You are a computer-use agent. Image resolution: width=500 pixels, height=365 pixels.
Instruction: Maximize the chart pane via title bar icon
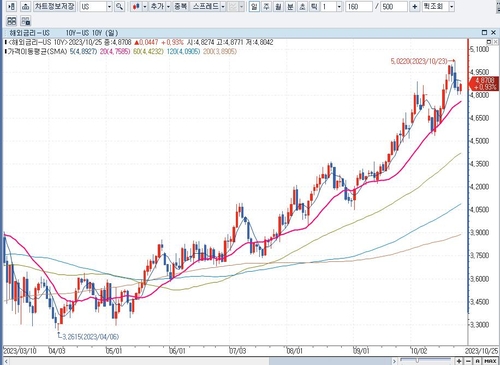[484, 32]
